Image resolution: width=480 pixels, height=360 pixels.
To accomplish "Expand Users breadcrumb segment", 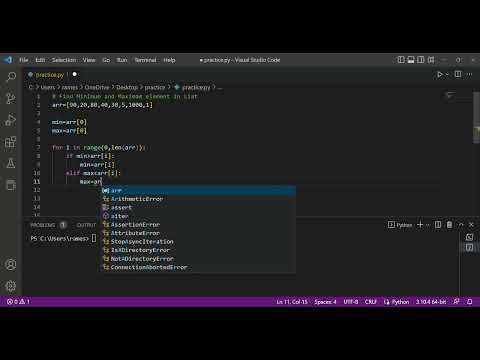I will [48, 87].
